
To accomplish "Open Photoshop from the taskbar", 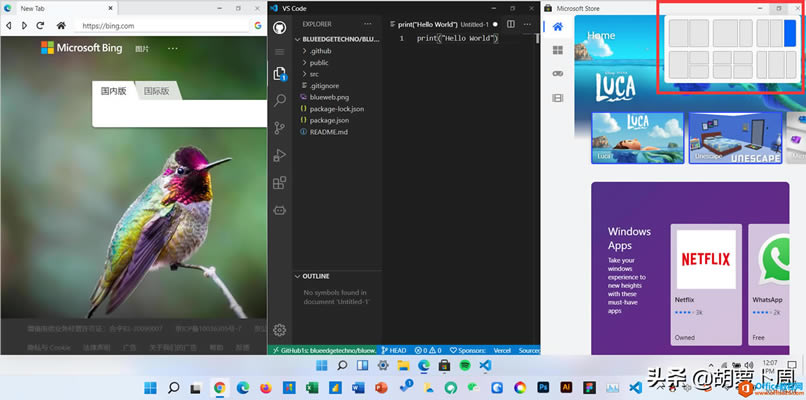I will click(543, 388).
